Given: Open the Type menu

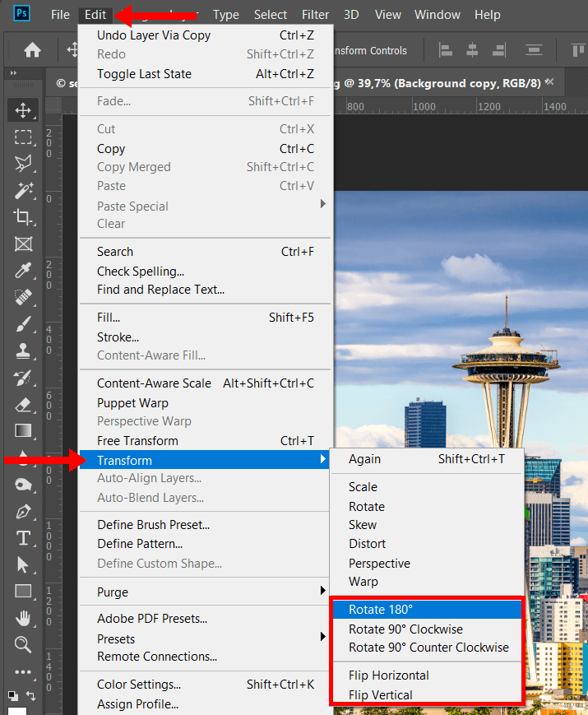Looking at the screenshot, I should tap(225, 15).
